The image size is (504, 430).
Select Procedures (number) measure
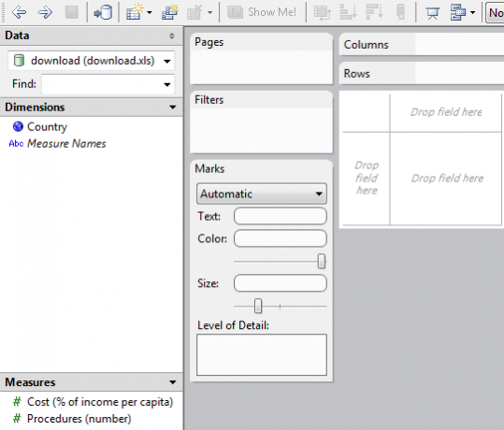tap(79, 419)
